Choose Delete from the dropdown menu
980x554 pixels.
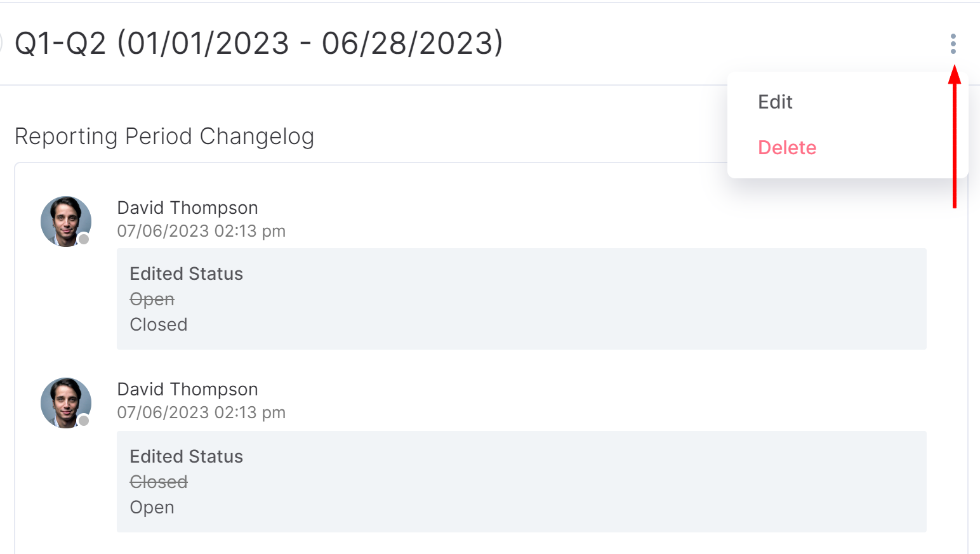pos(787,148)
